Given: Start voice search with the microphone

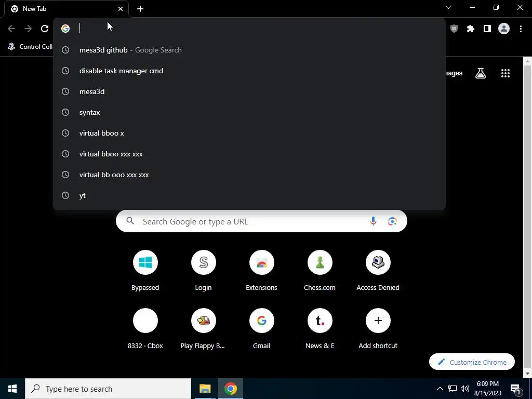Looking at the screenshot, I should coord(373,221).
